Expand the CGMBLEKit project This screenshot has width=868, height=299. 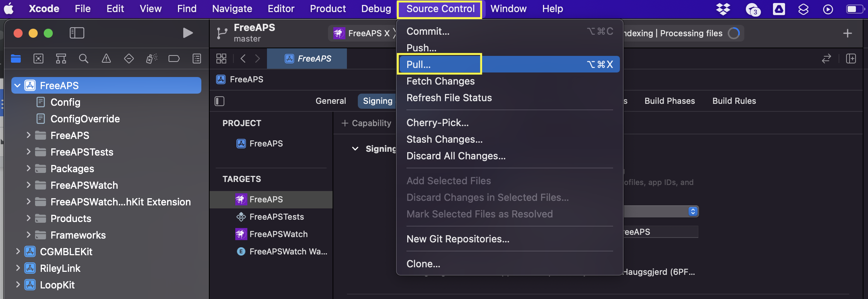(17, 251)
